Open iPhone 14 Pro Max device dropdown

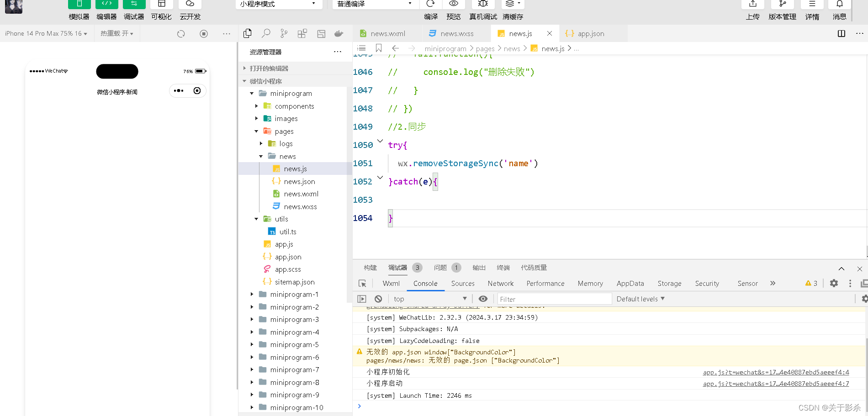46,33
